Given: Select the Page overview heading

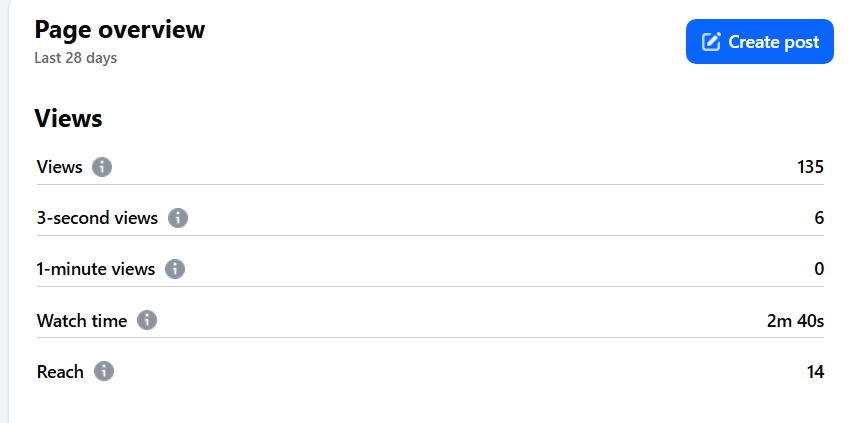Looking at the screenshot, I should pyautogui.click(x=120, y=29).
